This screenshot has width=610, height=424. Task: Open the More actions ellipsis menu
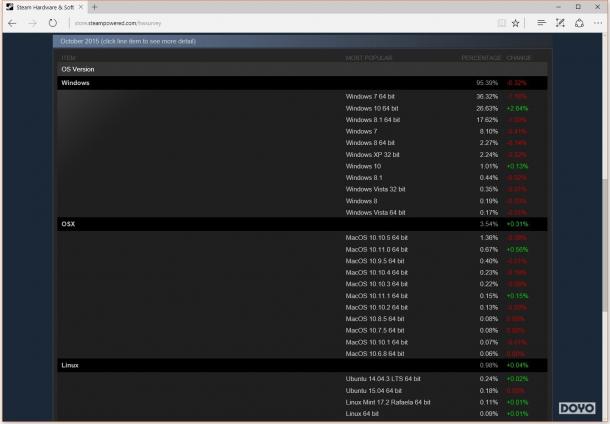coord(598,23)
